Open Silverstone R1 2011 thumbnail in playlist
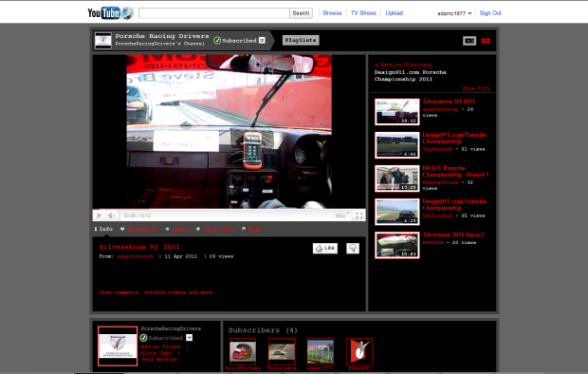Image resolution: width=588 pixels, height=374 pixels. point(397,112)
